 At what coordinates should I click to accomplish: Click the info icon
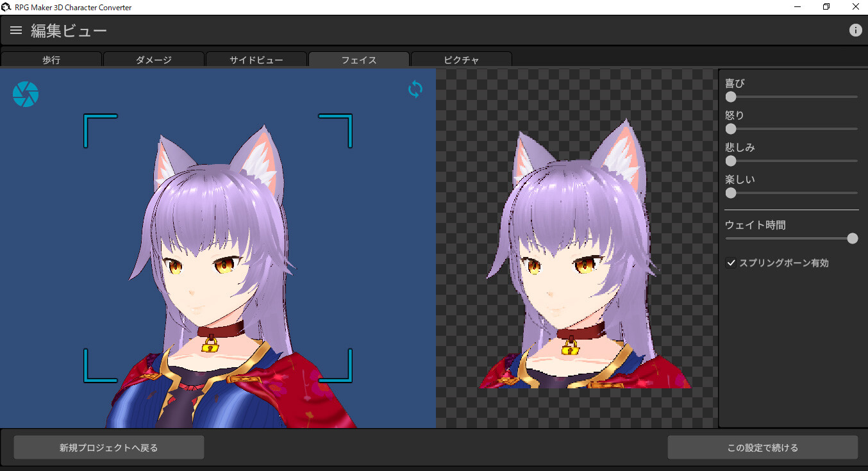(x=855, y=30)
